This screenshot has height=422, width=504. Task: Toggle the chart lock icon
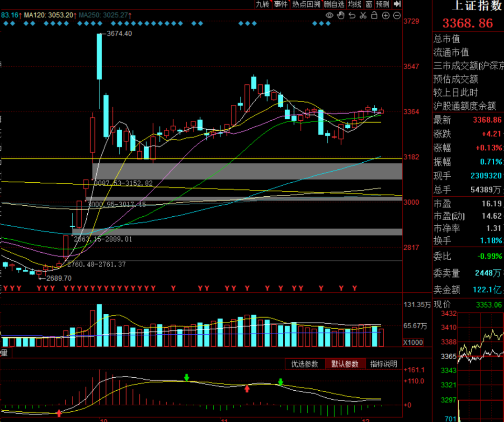click(374, 15)
